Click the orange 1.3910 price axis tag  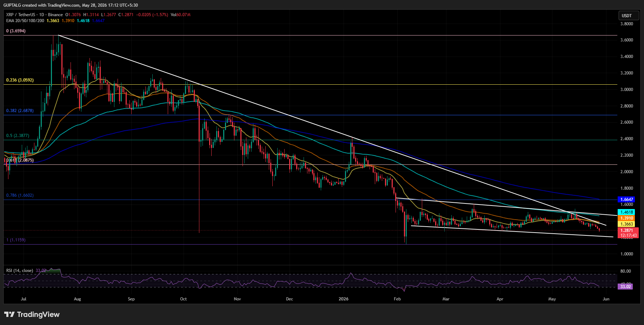point(626,218)
